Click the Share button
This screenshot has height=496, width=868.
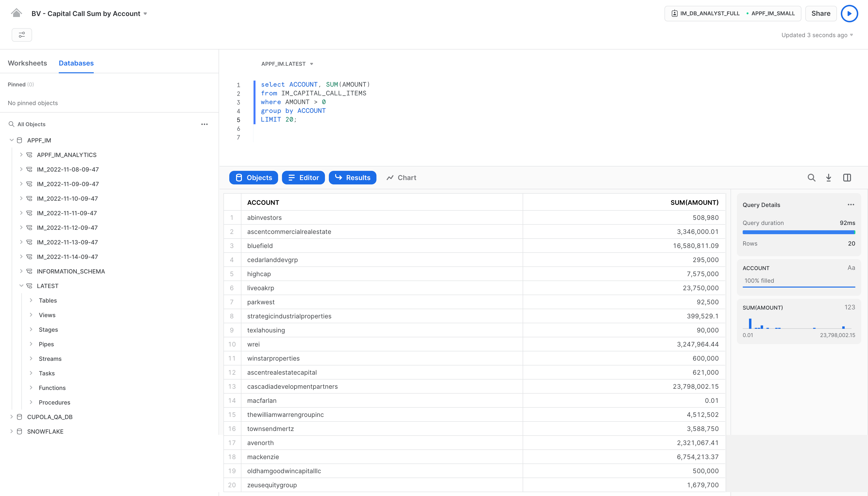pyautogui.click(x=821, y=14)
